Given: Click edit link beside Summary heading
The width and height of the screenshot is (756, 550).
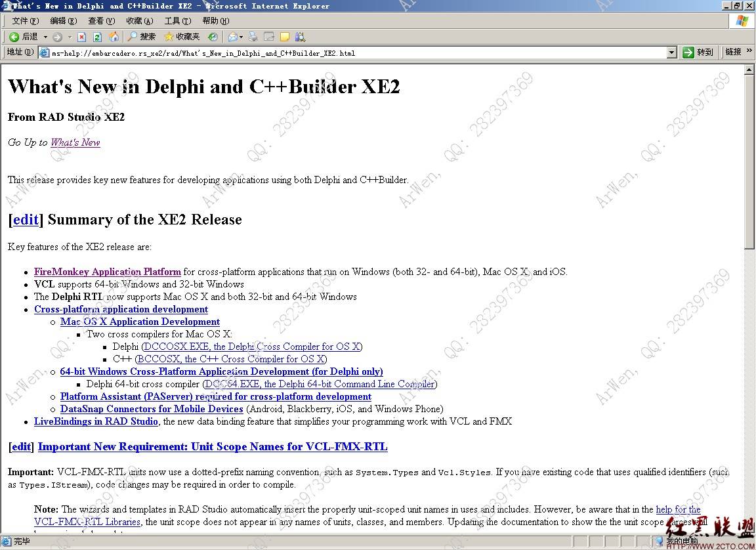Looking at the screenshot, I should click(26, 219).
